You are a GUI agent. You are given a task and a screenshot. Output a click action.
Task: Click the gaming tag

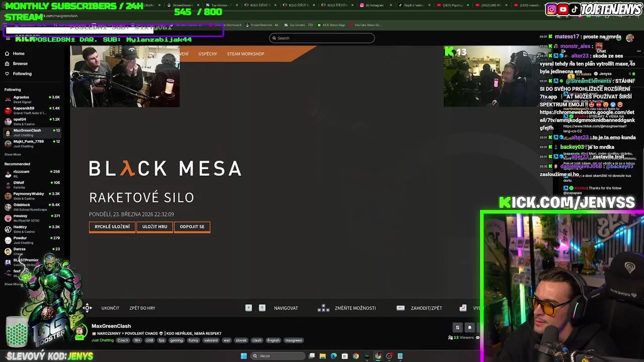(x=176, y=340)
